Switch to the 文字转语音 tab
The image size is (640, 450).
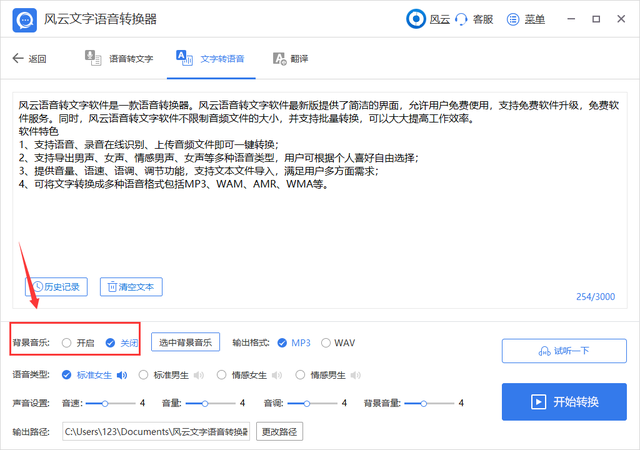[210, 58]
